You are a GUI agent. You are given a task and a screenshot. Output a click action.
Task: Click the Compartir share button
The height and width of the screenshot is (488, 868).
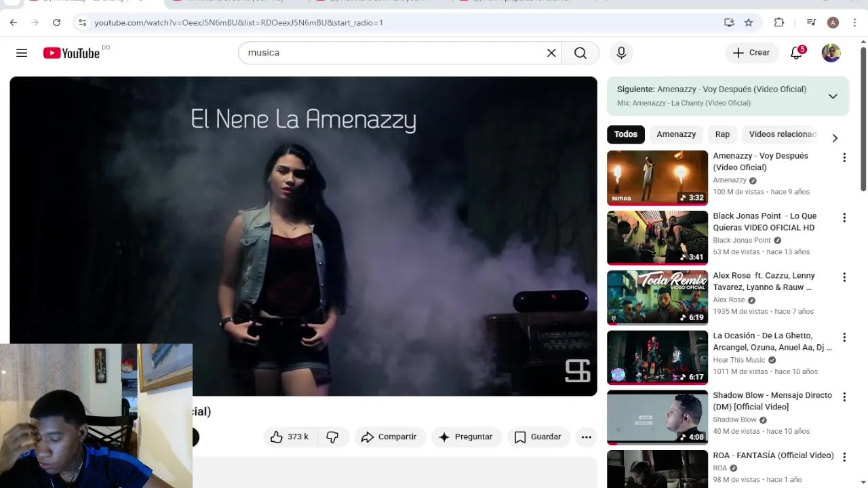389,437
